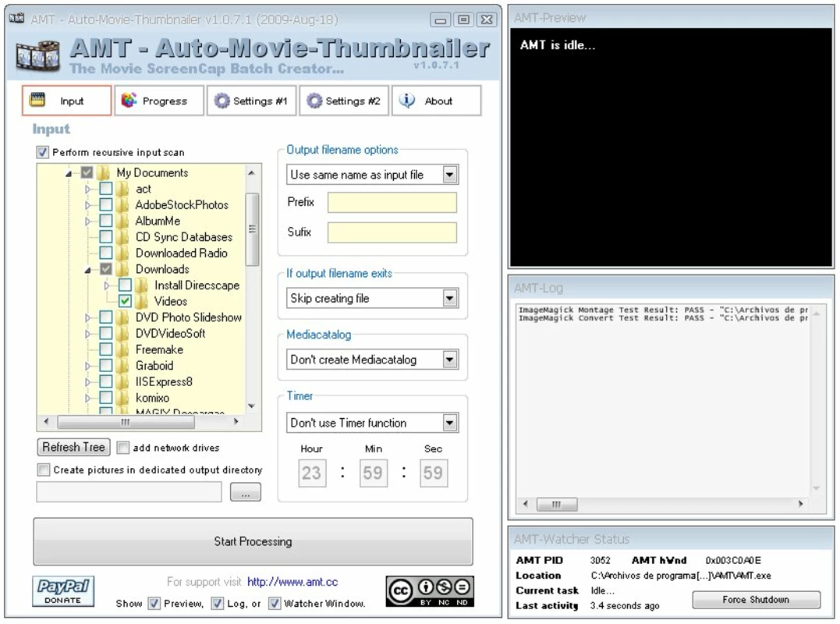Open the Skip creating file dropdown
840x624 pixels.
[x=372, y=298]
